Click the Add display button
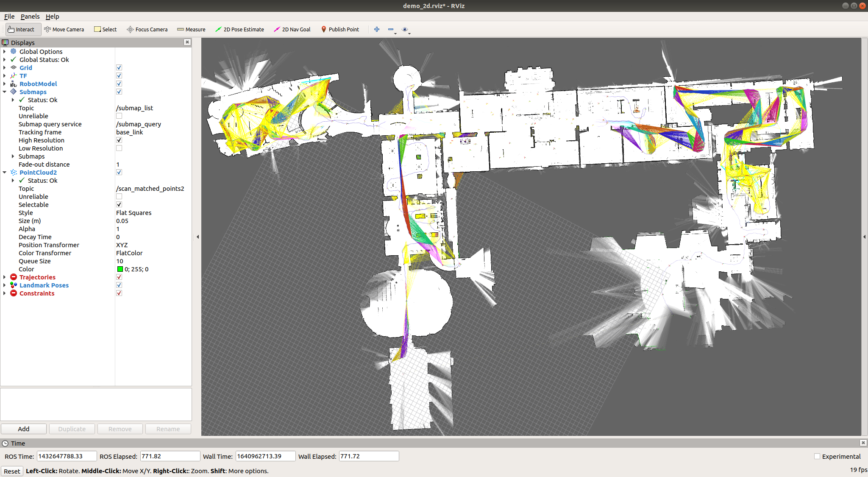868x477 pixels. (24, 429)
